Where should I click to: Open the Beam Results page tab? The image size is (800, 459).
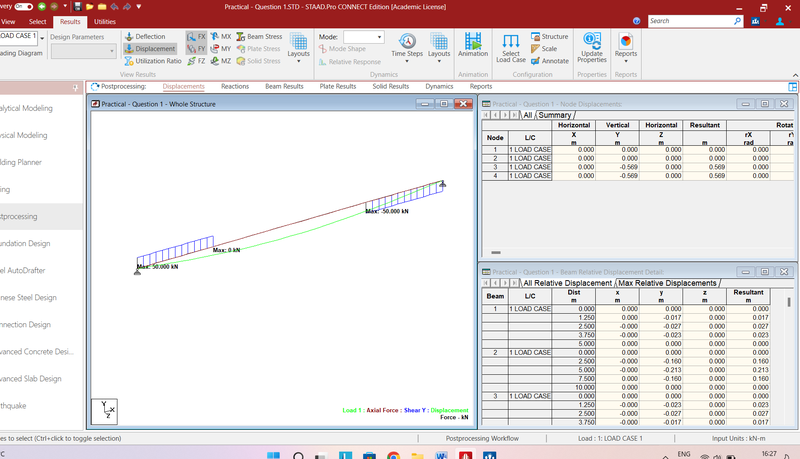[x=284, y=86]
